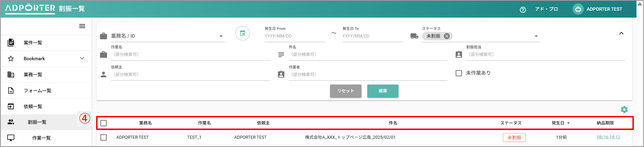The height and width of the screenshot is (147, 644).
Task: Click the 発生日 From date field
Action: coord(294,36)
